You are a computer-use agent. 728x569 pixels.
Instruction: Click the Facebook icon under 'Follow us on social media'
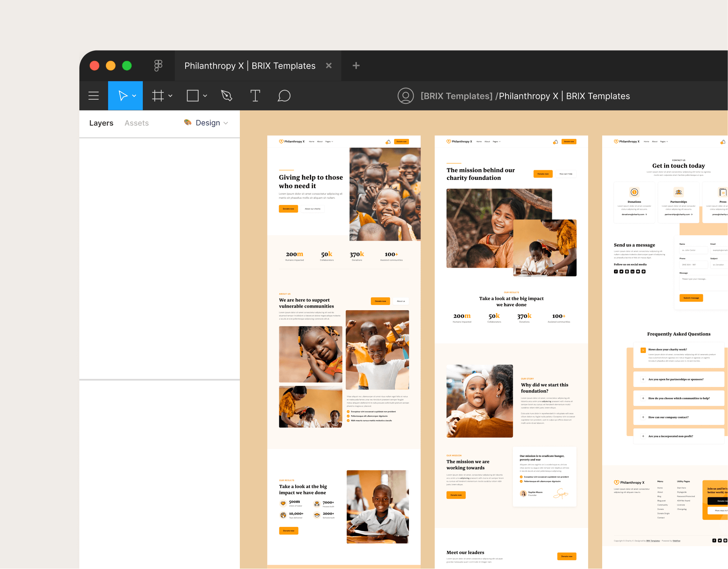616,271
